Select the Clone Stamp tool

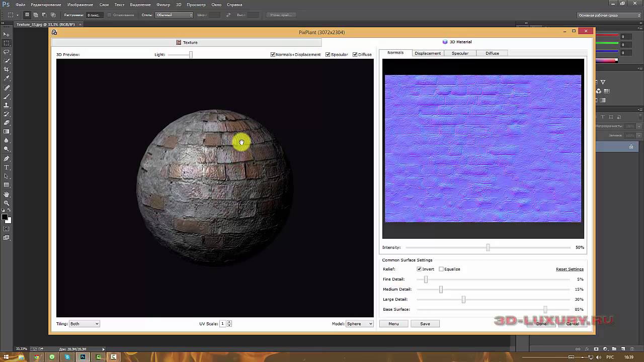[x=7, y=105]
